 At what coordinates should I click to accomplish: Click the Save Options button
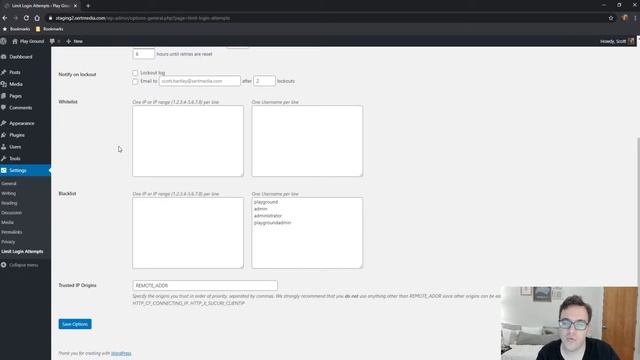coord(75,324)
